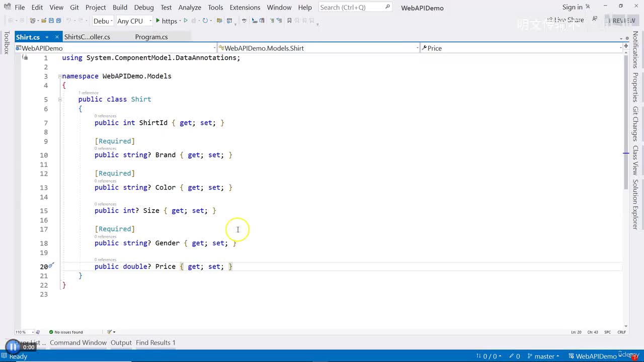Open the Build menu
This screenshot has width=644, height=362.
coord(120,8)
